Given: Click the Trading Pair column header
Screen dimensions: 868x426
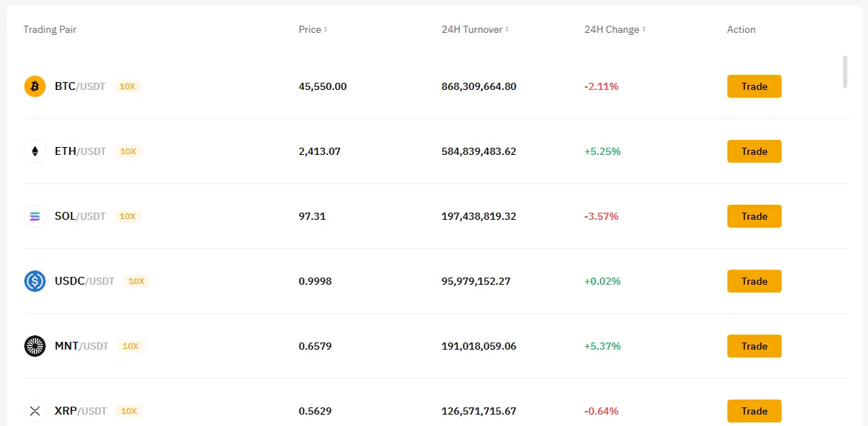Looking at the screenshot, I should tap(50, 30).
